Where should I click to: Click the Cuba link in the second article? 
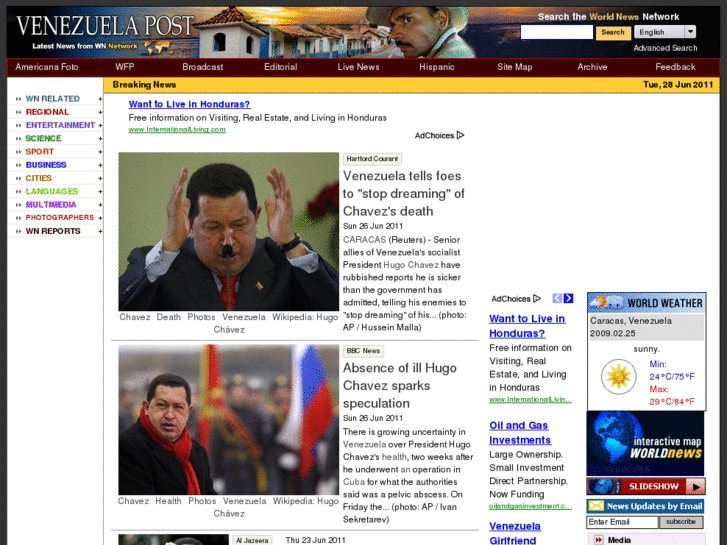tap(354, 482)
